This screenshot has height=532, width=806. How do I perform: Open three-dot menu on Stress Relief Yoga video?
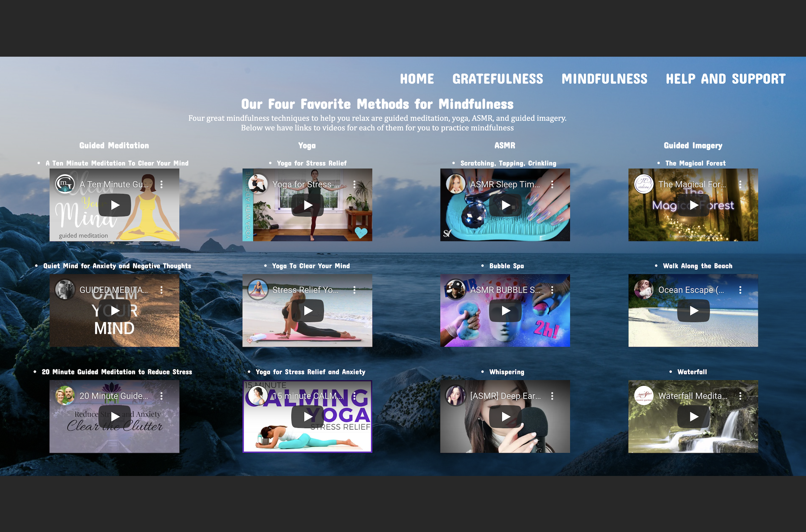pos(354,290)
